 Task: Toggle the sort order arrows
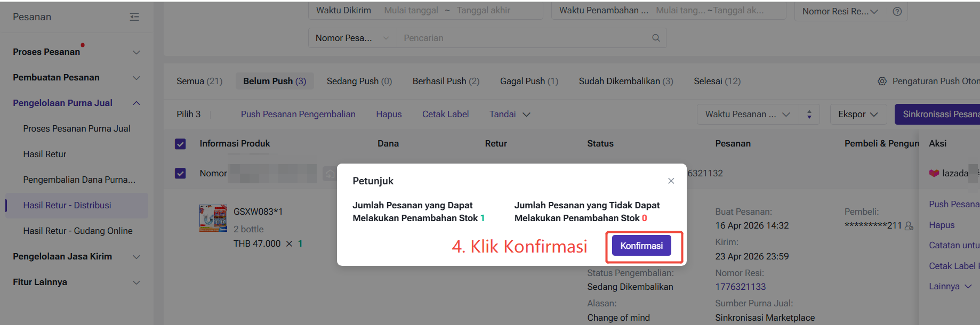809,114
